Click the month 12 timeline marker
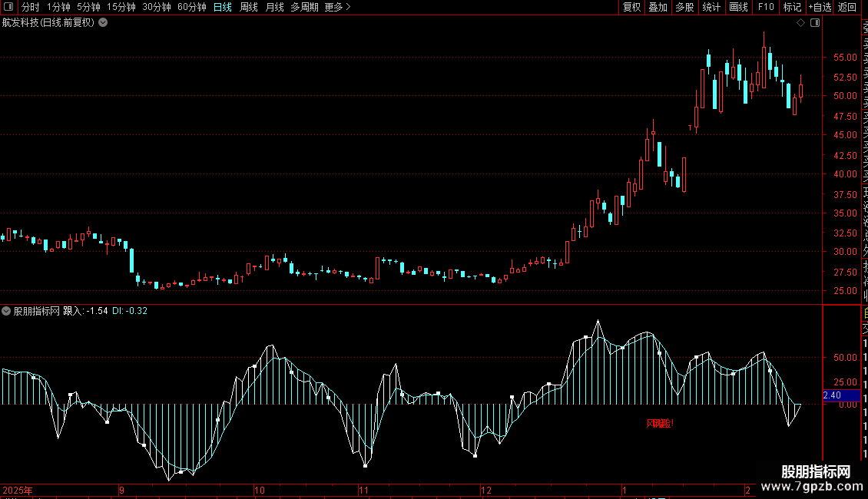This screenshot has height=499, width=868. coord(485,490)
